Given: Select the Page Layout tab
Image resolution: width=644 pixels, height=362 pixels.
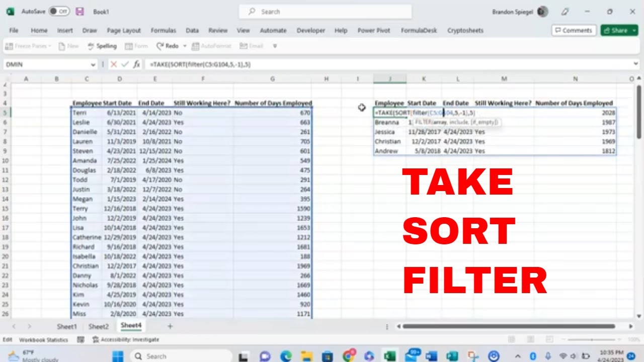Looking at the screenshot, I should (124, 30).
